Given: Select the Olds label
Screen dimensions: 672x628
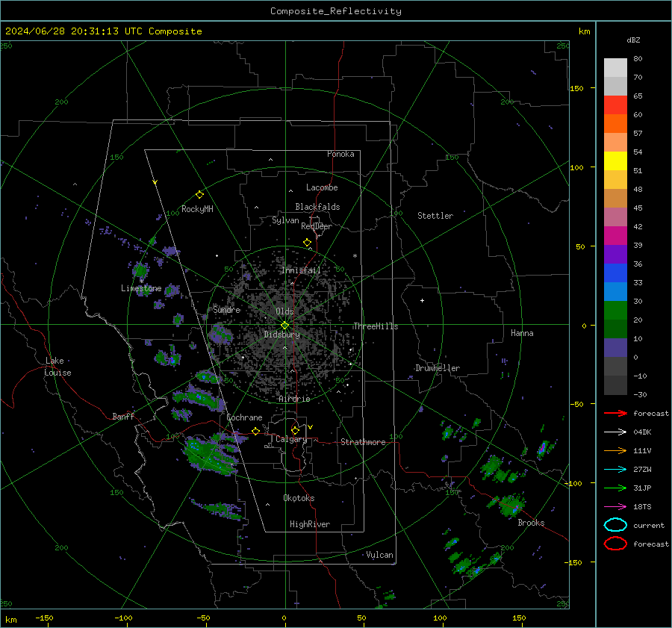Looking at the screenshot, I should coord(284,311).
